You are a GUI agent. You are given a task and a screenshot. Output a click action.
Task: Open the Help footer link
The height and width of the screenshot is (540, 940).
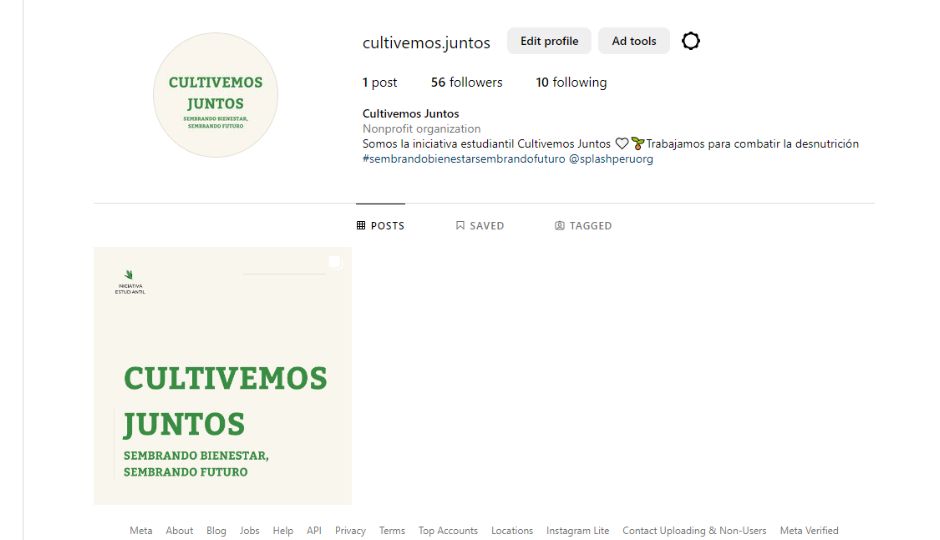pos(283,531)
